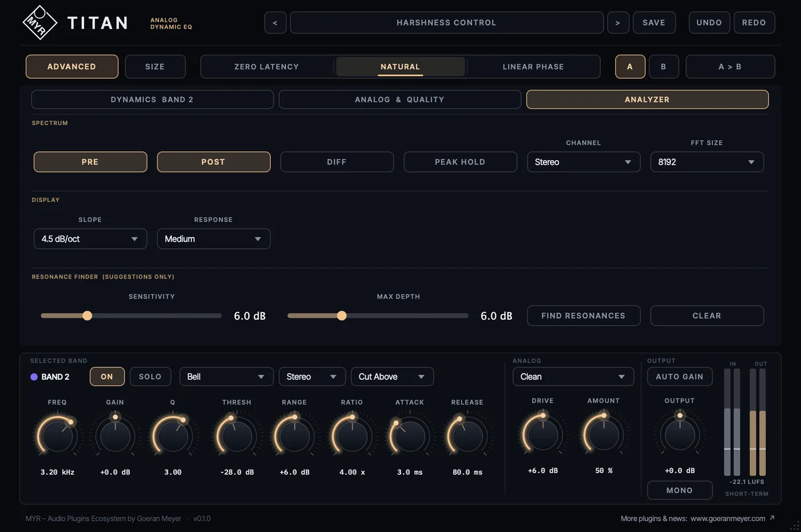801x532 pixels.
Task: Toggle MONO output
Action: pyautogui.click(x=680, y=490)
